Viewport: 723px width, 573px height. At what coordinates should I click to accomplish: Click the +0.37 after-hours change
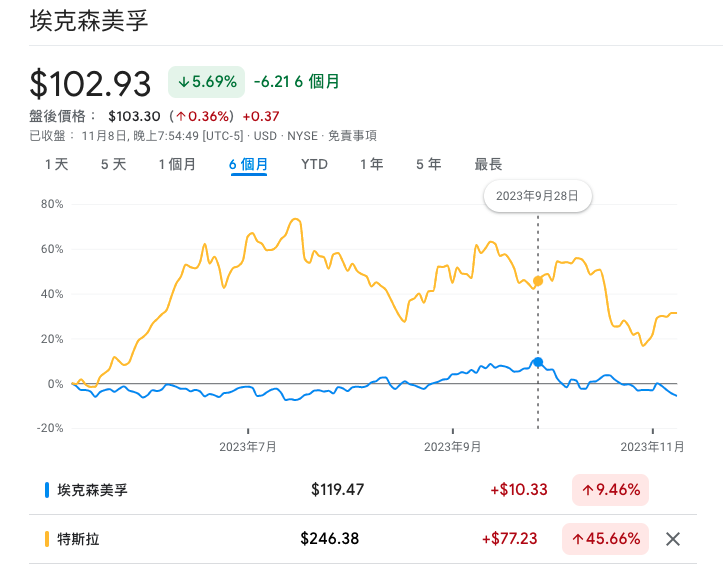(x=261, y=116)
